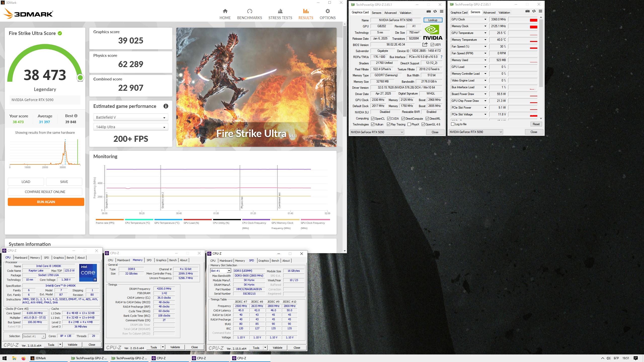Click the Lookup button in GPU-Z
The height and width of the screenshot is (362, 644).
point(433,20)
